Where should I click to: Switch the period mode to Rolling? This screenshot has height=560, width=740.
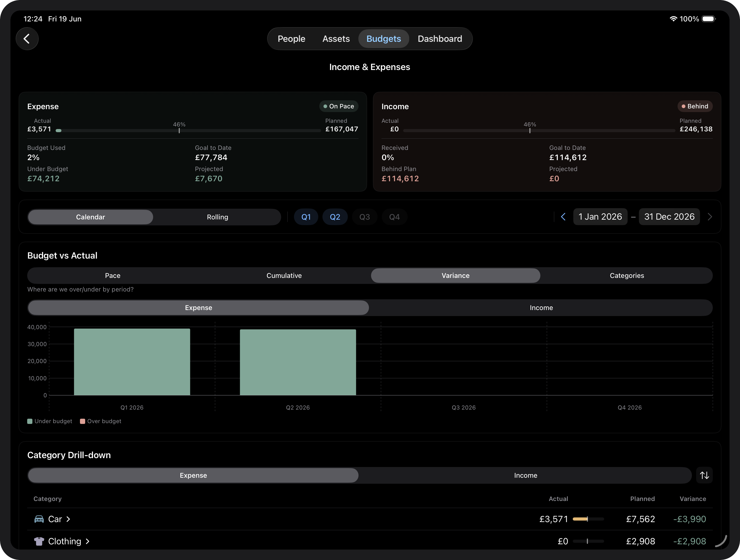point(217,217)
